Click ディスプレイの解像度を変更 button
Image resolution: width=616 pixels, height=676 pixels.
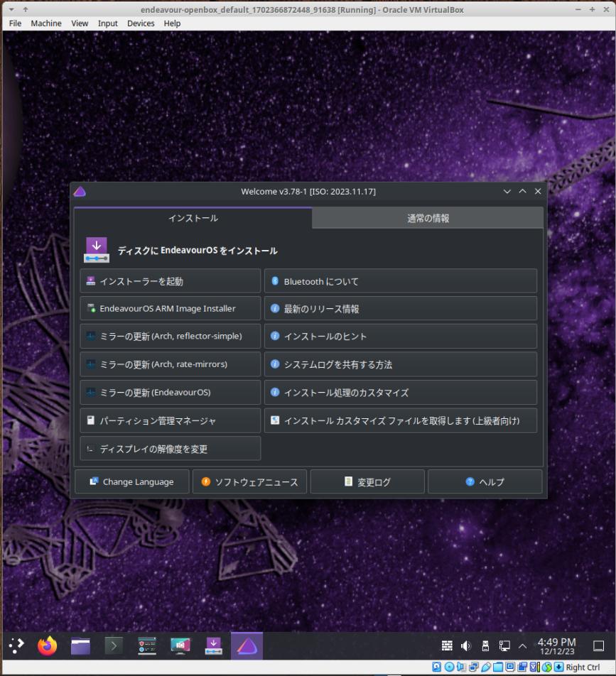[x=170, y=448]
